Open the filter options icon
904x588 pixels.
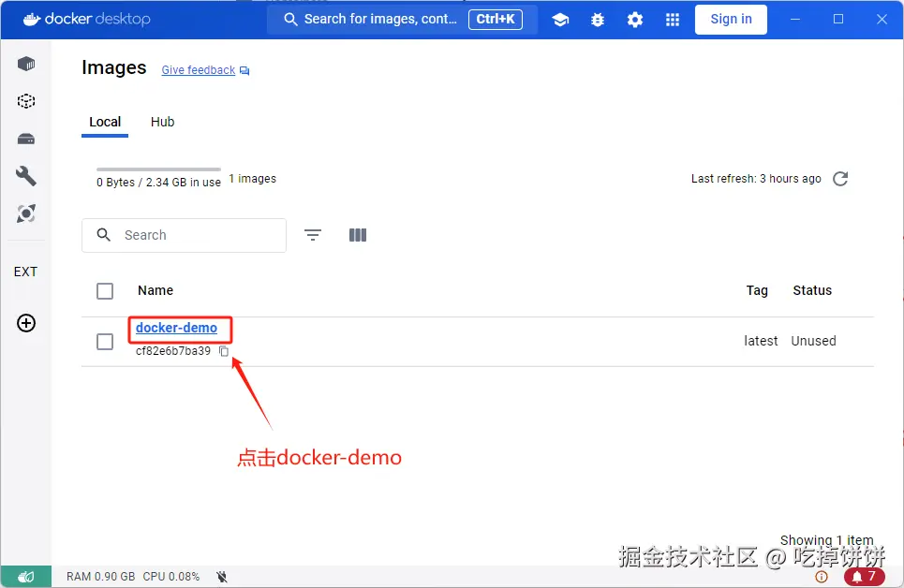(313, 235)
